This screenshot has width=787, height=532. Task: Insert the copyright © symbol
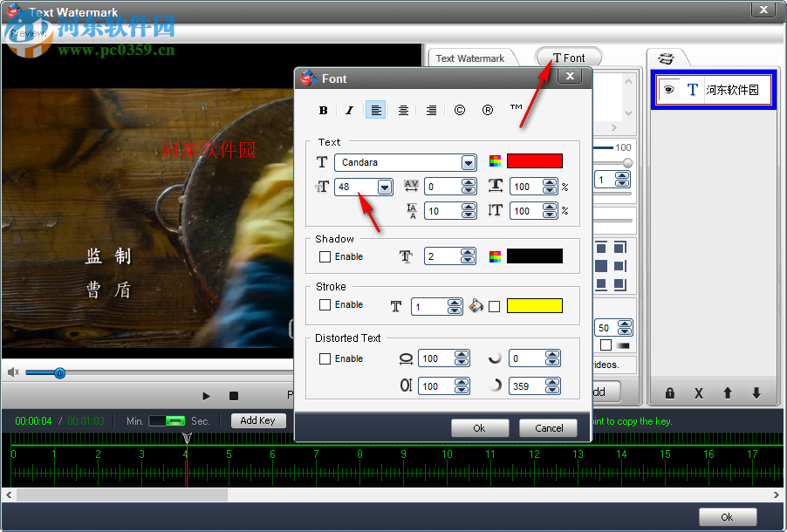click(x=460, y=110)
